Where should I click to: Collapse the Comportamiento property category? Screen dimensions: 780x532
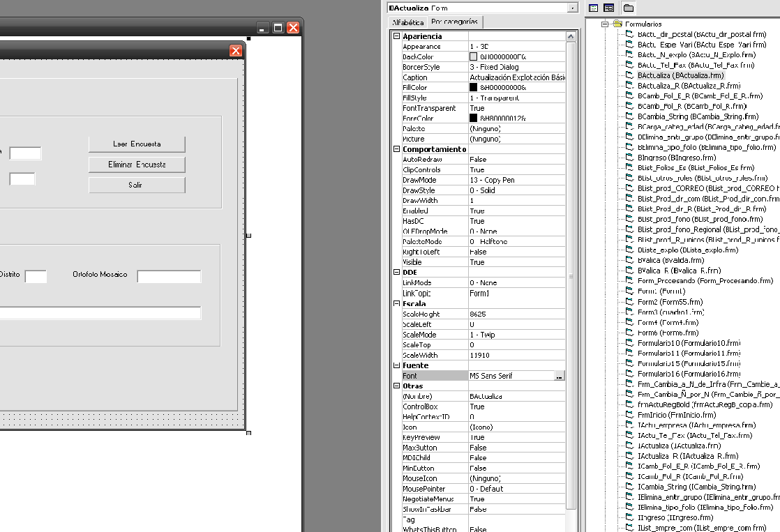[x=397, y=149]
